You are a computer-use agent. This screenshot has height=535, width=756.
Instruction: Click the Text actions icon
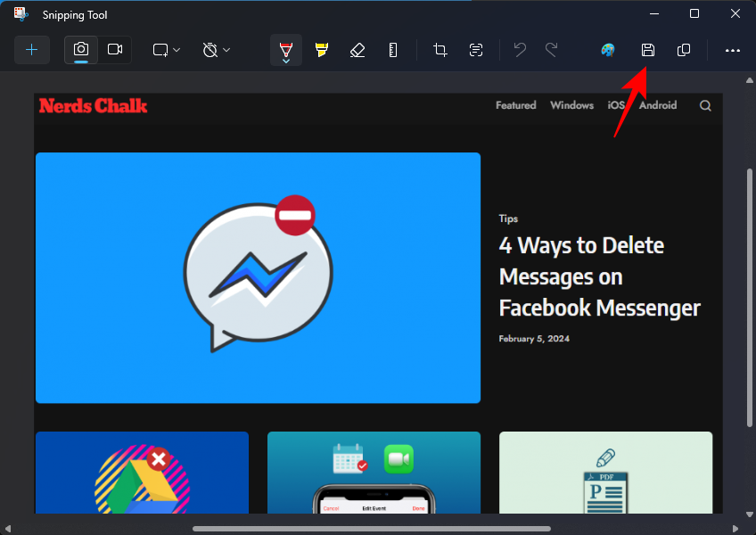(476, 50)
